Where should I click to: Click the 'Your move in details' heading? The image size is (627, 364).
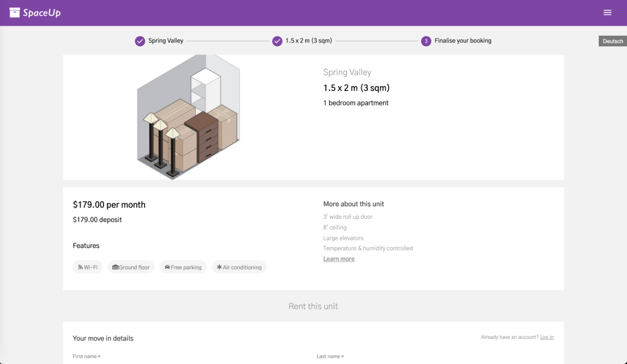(103, 338)
